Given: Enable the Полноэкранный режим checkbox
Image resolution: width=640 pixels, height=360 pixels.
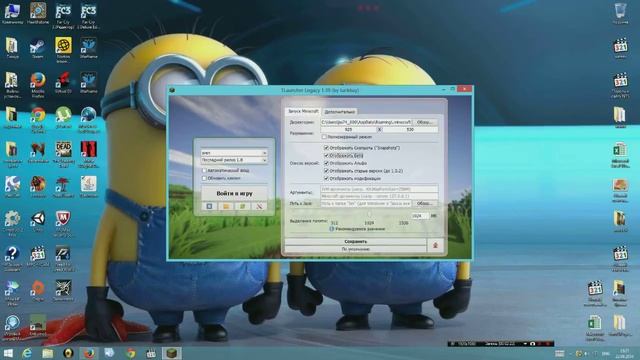Looking at the screenshot, I should (x=324, y=137).
